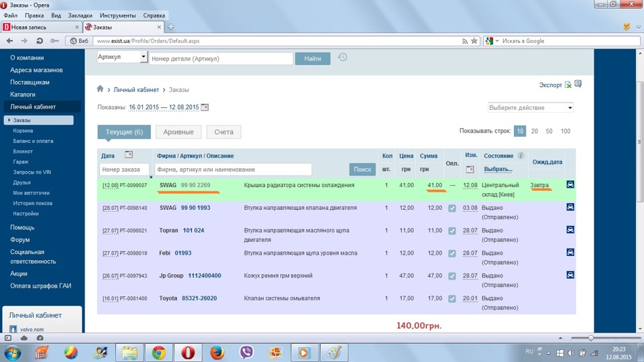Open date range 16.01.2015 — 12.08.2015 link
This screenshot has width=644, height=362.
(x=164, y=107)
